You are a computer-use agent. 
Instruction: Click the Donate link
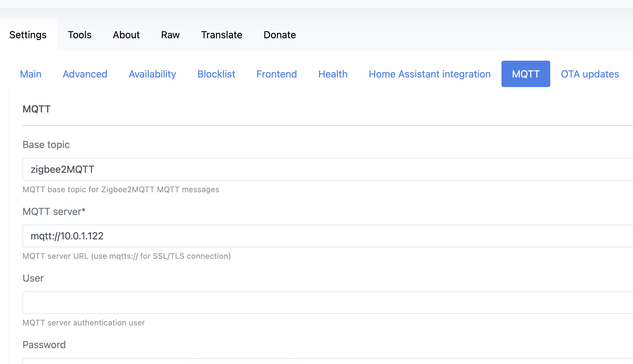point(279,35)
